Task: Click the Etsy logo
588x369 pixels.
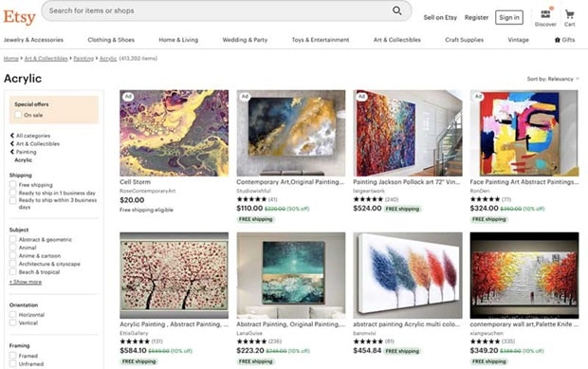Action: click(20, 17)
